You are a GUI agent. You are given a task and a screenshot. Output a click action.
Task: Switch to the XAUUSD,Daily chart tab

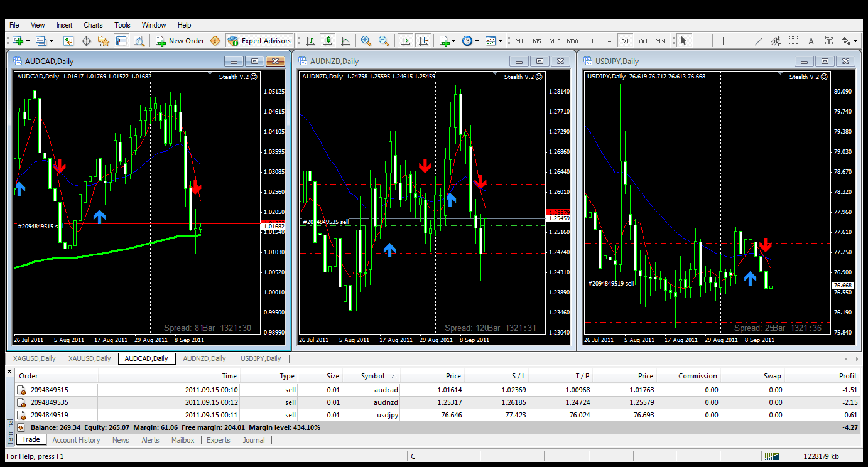(x=90, y=358)
